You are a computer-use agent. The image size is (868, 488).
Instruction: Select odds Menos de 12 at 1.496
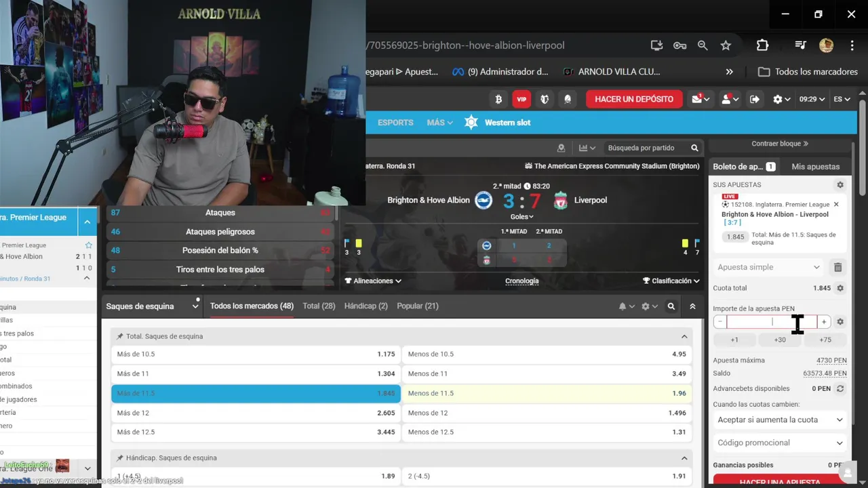[547, 413]
